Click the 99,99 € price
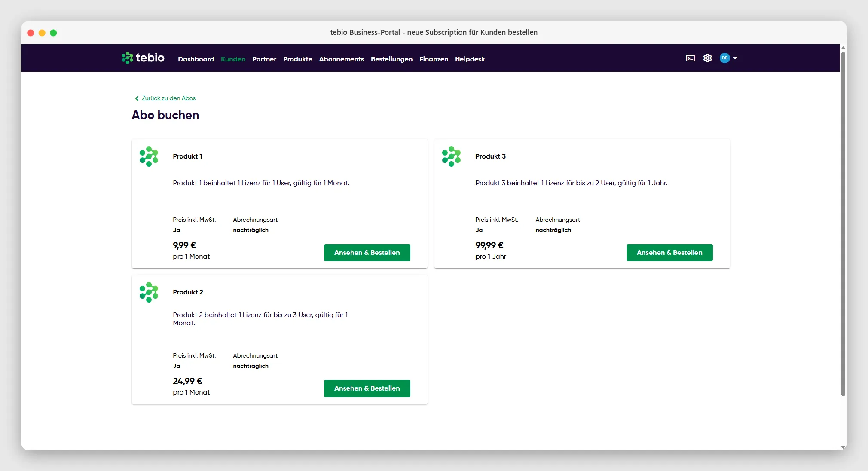Viewport: 868px width, 471px height. (489, 245)
